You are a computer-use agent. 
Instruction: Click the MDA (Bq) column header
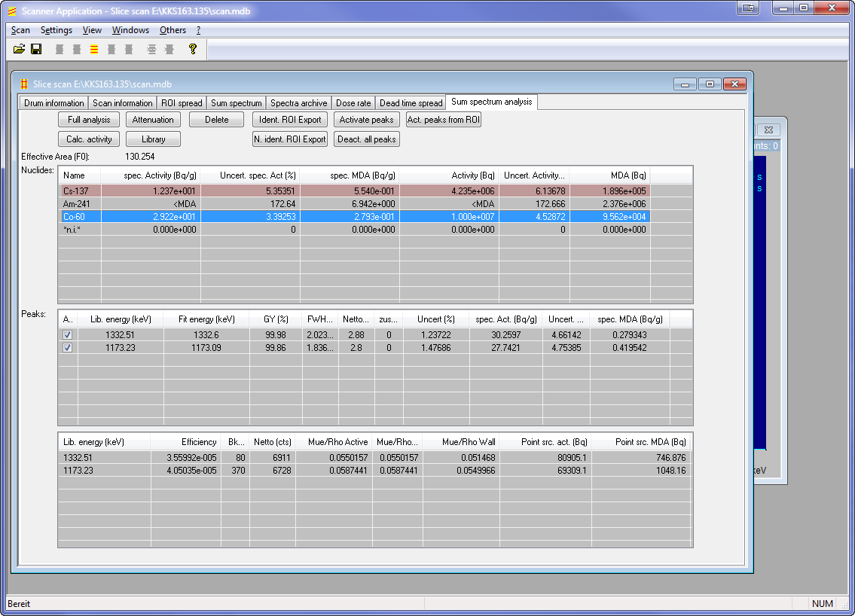610,175
